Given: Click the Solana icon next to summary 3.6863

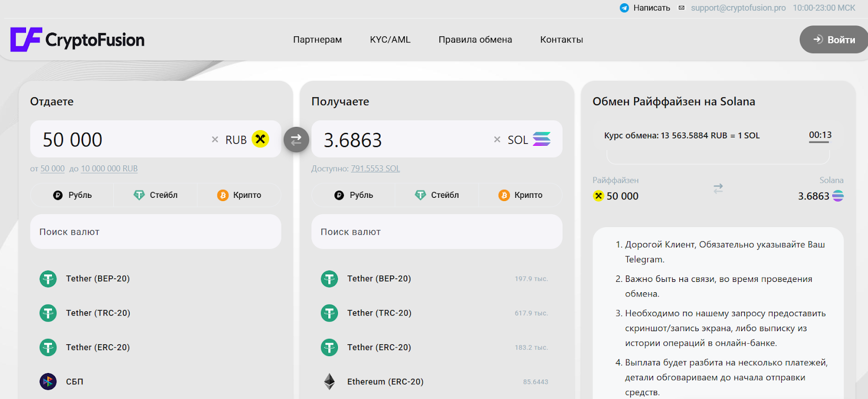Looking at the screenshot, I should tap(838, 196).
